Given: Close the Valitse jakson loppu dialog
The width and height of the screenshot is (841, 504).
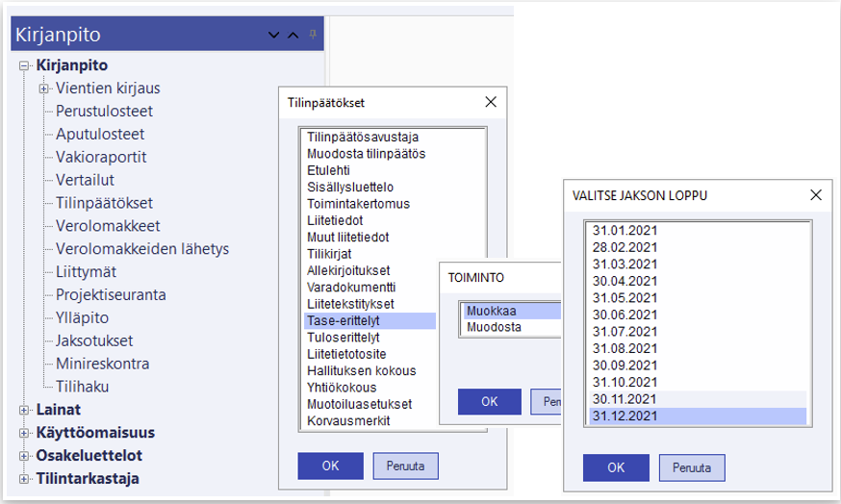Looking at the screenshot, I should pos(816,194).
